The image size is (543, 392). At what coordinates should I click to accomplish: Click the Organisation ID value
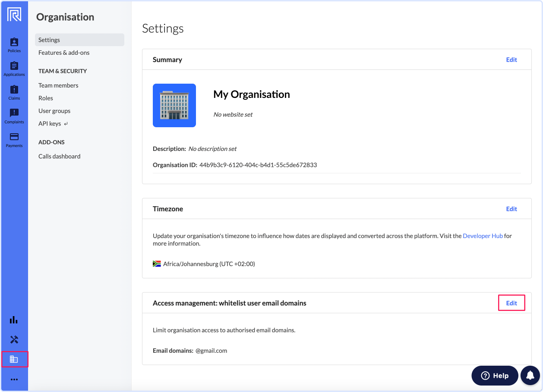click(258, 165)
